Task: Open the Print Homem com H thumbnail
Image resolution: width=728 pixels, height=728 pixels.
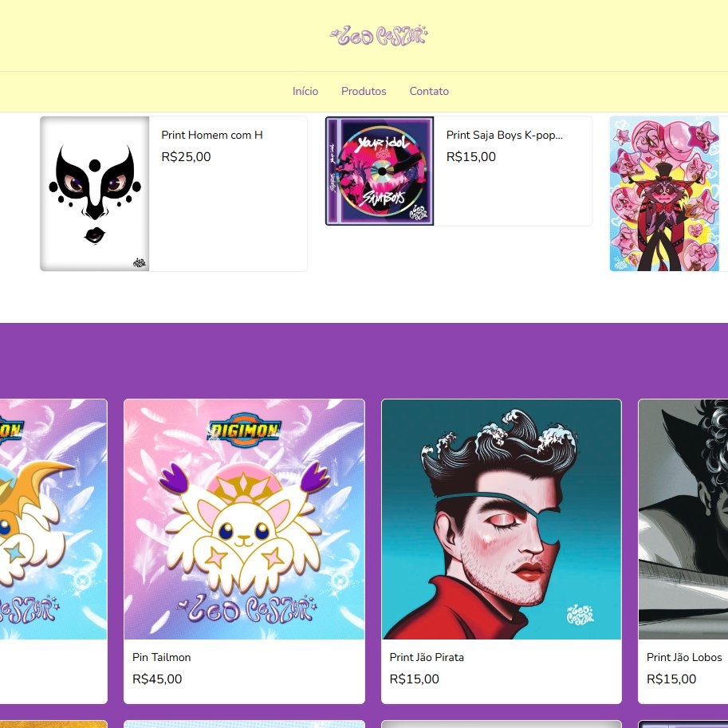Action: click(95, 194)
